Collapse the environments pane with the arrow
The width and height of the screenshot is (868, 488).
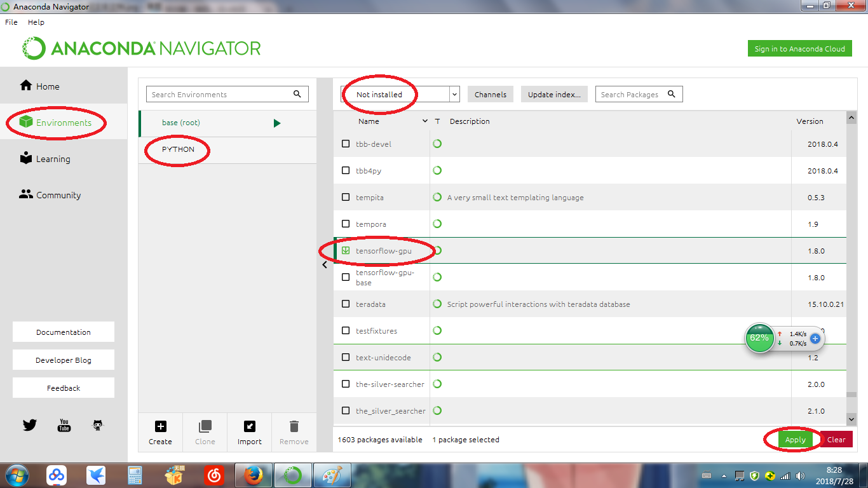[x=325, y=265]
